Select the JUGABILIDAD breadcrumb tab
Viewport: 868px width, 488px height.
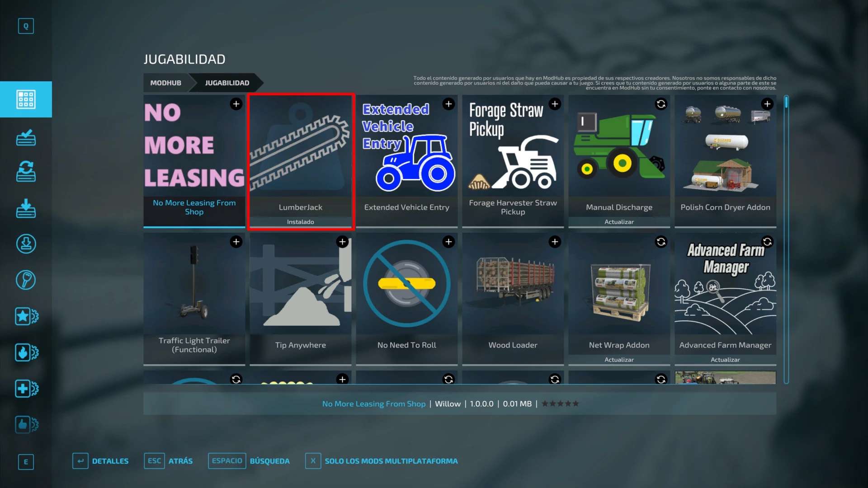227,83
